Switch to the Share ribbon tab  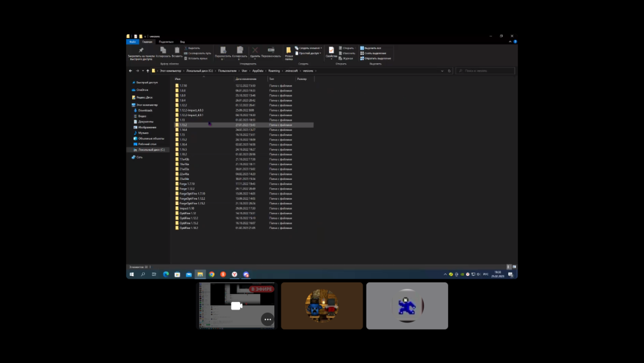[x=166, y=42]
